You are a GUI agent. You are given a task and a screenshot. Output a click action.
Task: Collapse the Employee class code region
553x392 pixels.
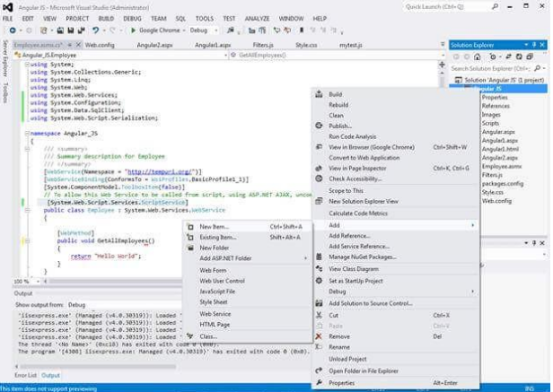coord(27,210)
